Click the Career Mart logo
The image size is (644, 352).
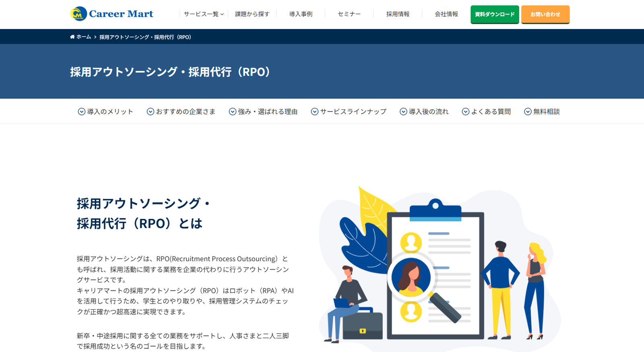point(111,14)
